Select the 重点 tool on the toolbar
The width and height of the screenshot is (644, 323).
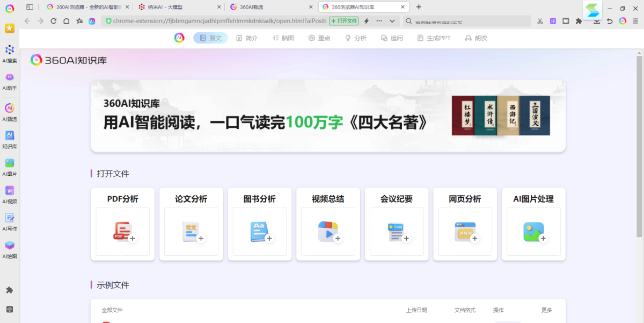click(319, 38)
